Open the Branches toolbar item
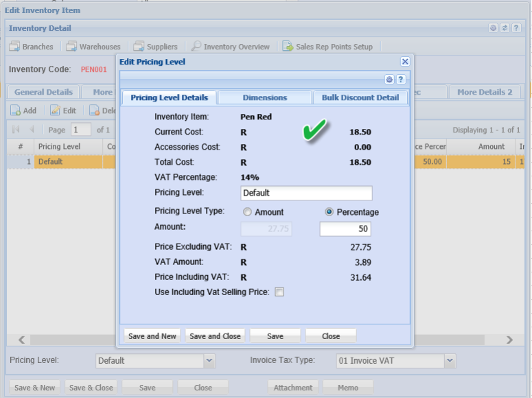Image resolution: width=532 pixels, height=398 pixels. (x=31, y=47)
